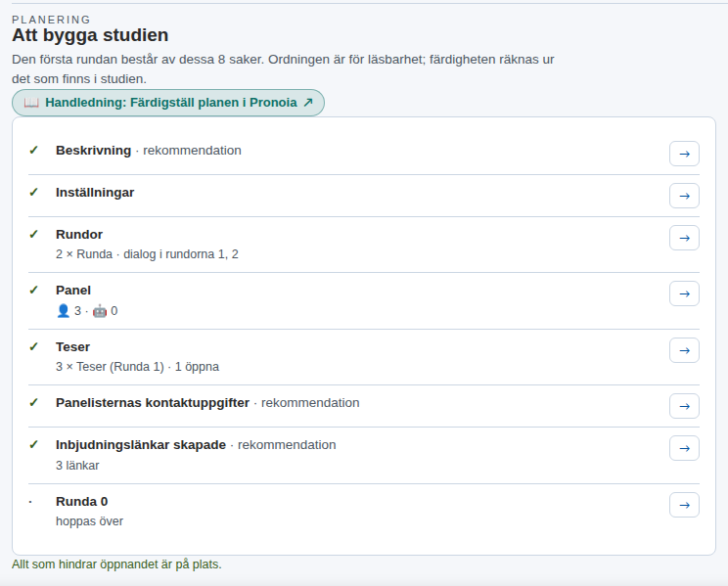
Task: Click the 'Att bygga studien' heading
Action: pyautogui.click(x=90, y=35)
